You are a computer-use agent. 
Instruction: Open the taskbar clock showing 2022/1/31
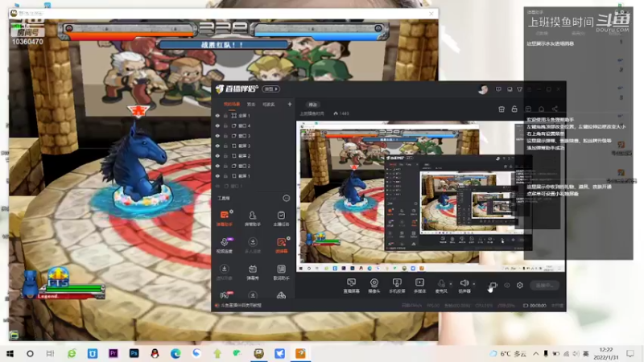(606, 353)
